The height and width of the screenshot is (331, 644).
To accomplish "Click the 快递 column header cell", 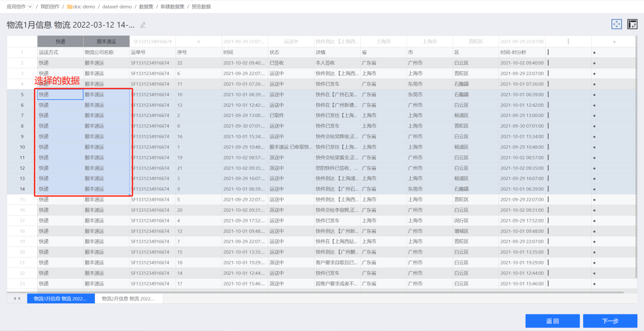I will coord(60,42).
